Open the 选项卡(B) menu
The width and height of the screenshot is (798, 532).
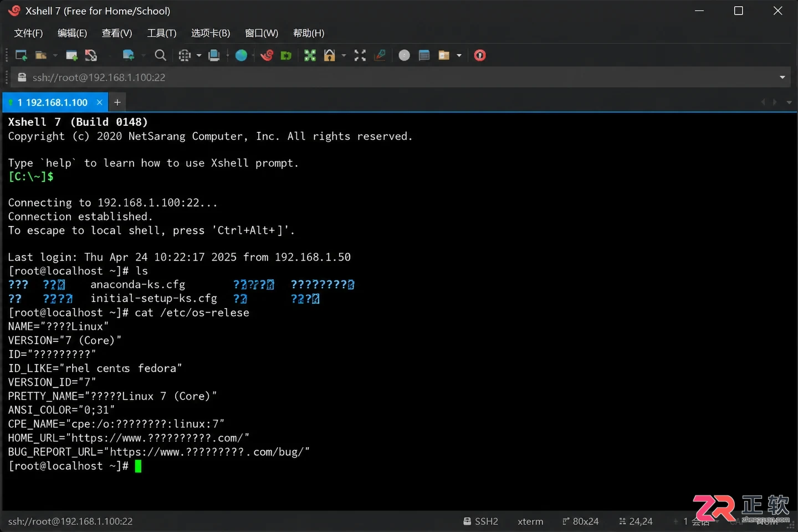point(211,33)
